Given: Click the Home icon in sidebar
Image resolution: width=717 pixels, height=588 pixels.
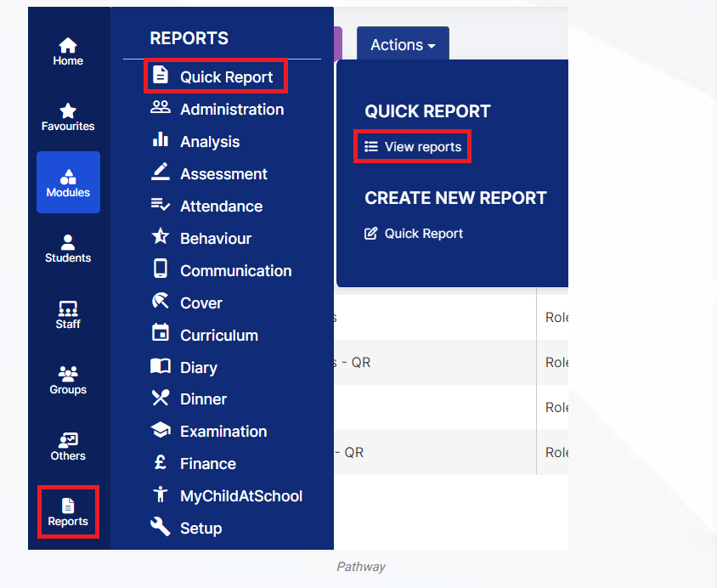Looking at the screenshot, I should point(68,52).
